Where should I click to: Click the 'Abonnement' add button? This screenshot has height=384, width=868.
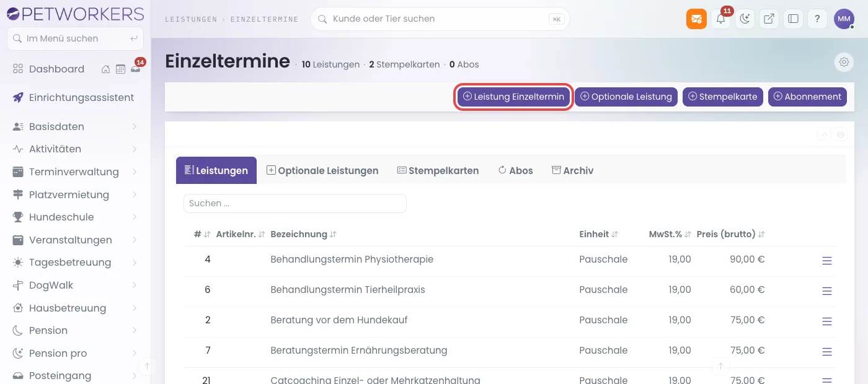coord(807,97)
